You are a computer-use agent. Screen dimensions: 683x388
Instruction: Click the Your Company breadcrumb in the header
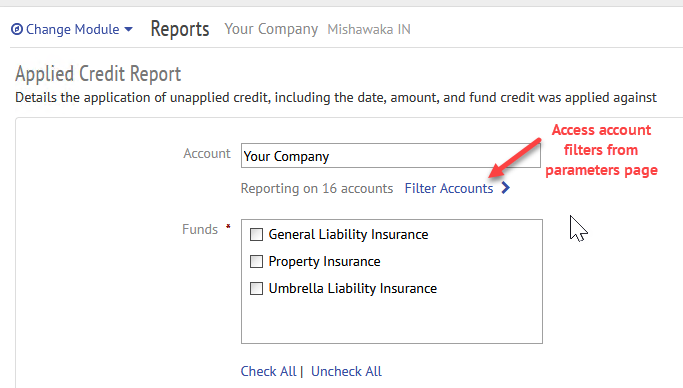coord(271,29)
